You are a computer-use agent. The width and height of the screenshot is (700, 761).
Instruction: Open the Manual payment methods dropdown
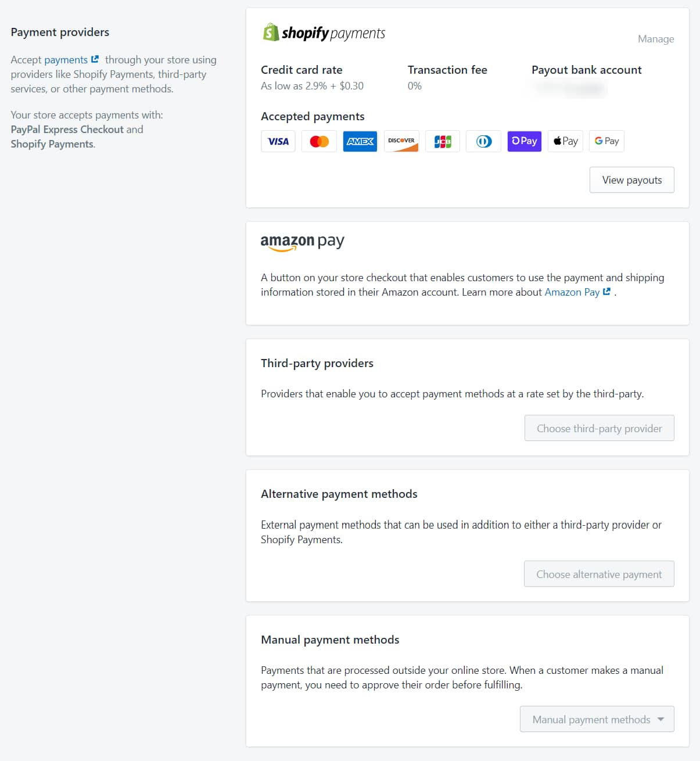tap(597, 719)
